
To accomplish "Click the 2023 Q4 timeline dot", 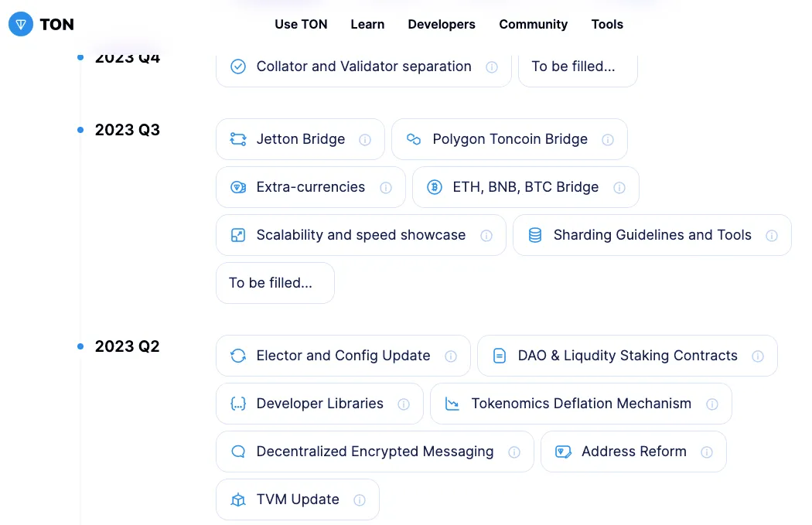I will (80, 57).
